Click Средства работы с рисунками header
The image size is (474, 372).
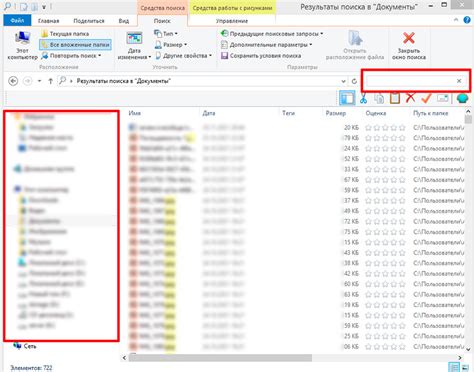pos(232,8)
